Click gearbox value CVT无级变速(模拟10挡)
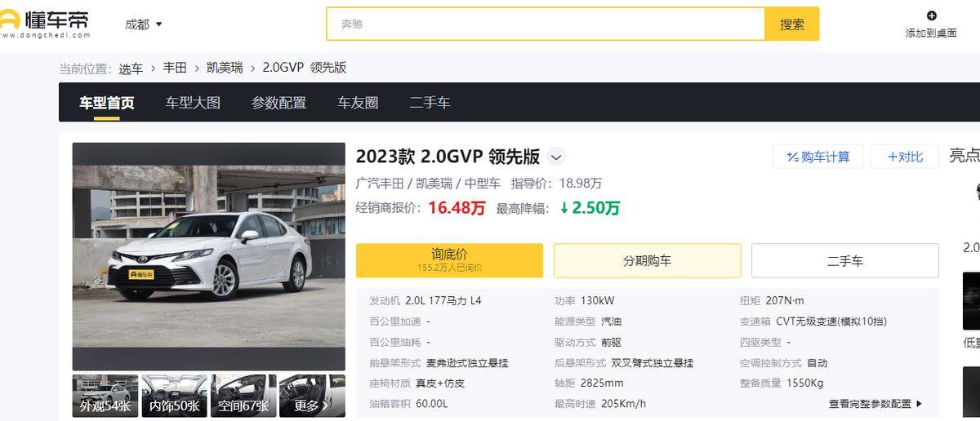This screenshot has height=421, width=980. click(831, 321)
